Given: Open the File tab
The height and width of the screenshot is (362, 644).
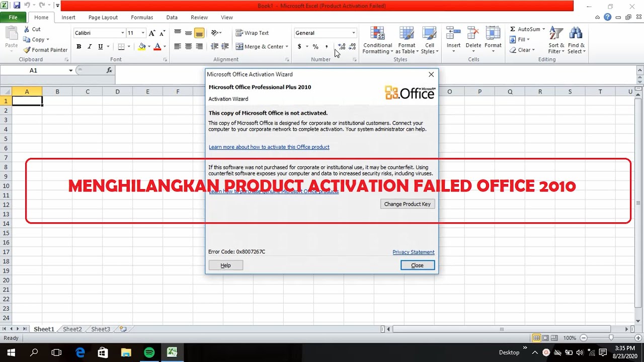Looking at the screenshot, I should (13, 17).
